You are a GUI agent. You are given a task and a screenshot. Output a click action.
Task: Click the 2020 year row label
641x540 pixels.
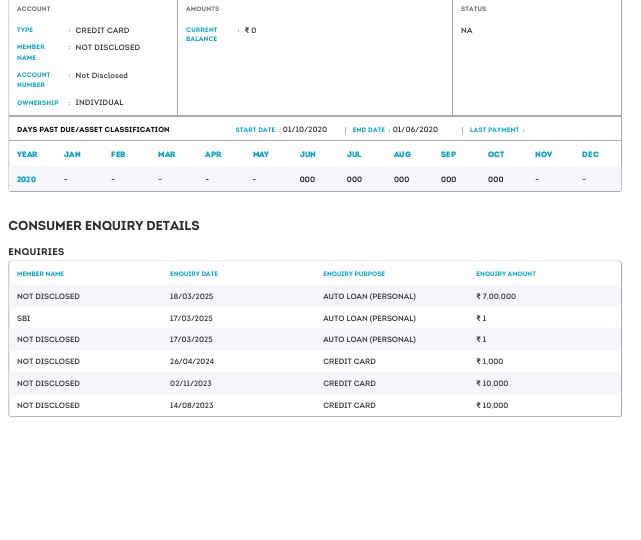coord(27,180)
